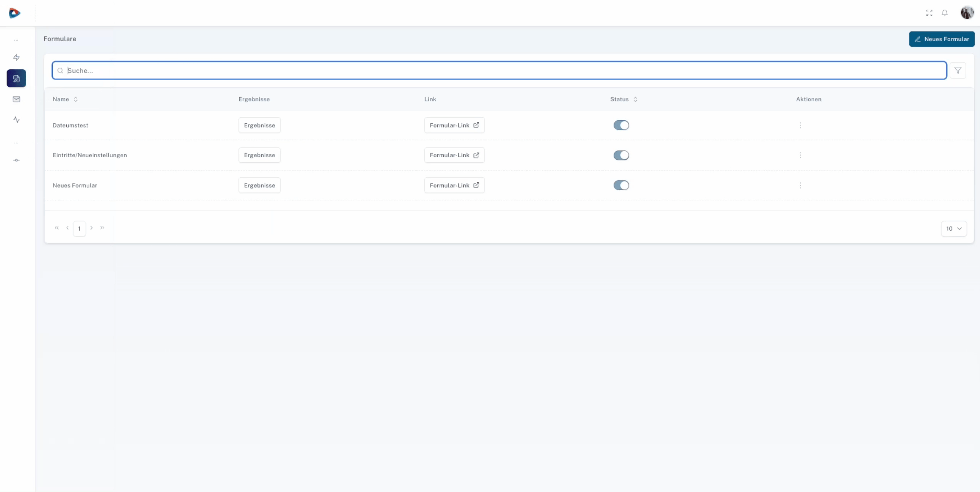The width and height of the screenshot is (980, 492).
Task: Click the Neues Formular create button
Action: click(941, 39)
